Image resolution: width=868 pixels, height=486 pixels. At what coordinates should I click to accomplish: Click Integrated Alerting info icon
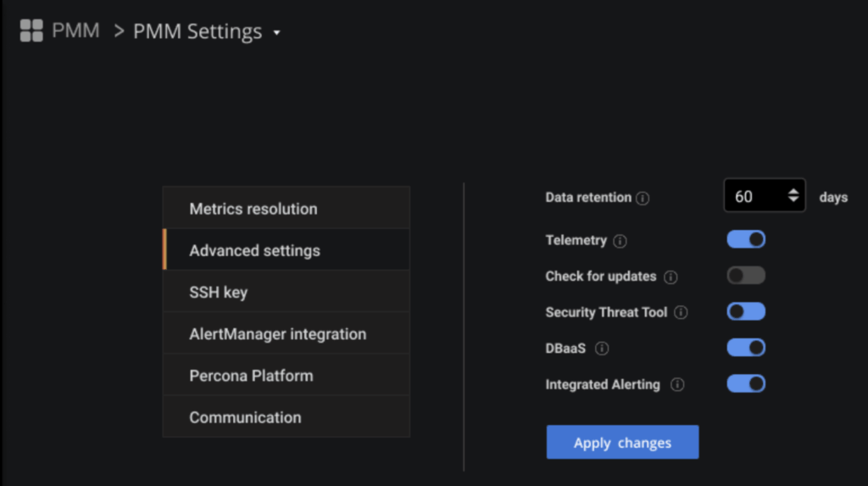point(677,384)
